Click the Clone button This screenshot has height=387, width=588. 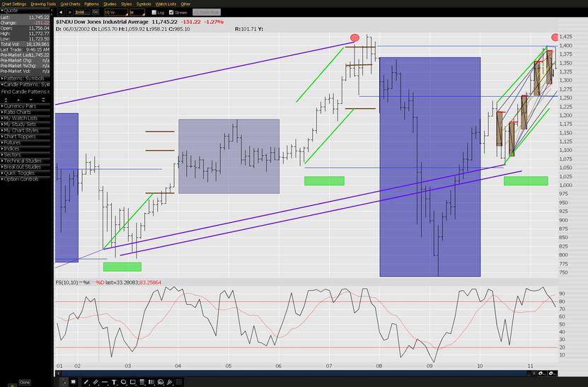[x=25, y=382]
